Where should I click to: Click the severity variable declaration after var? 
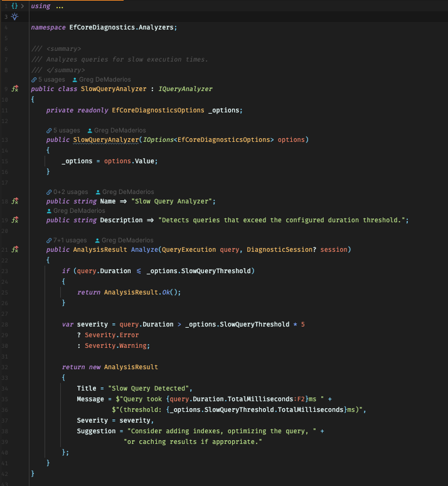pyautogui.click(x=92, y=325)
